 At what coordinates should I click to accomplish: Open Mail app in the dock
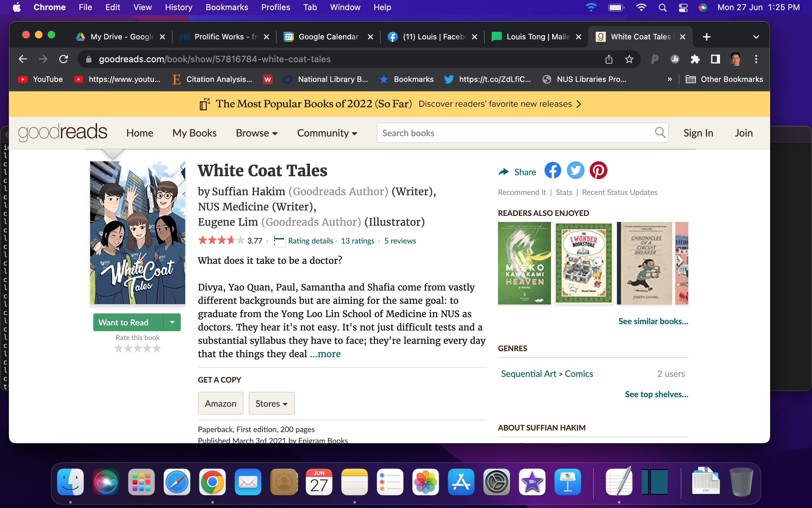[248, 482]
